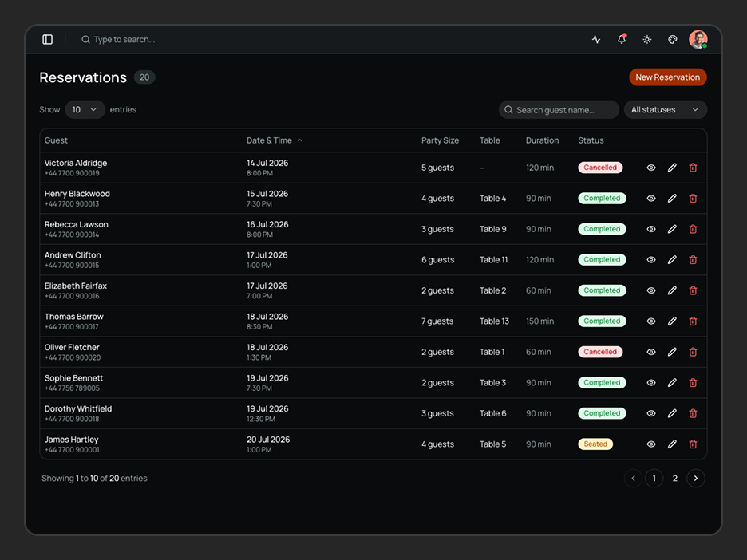Click New Reservation button
Viewport: 747px width, 560px height.
pos(667,77)
